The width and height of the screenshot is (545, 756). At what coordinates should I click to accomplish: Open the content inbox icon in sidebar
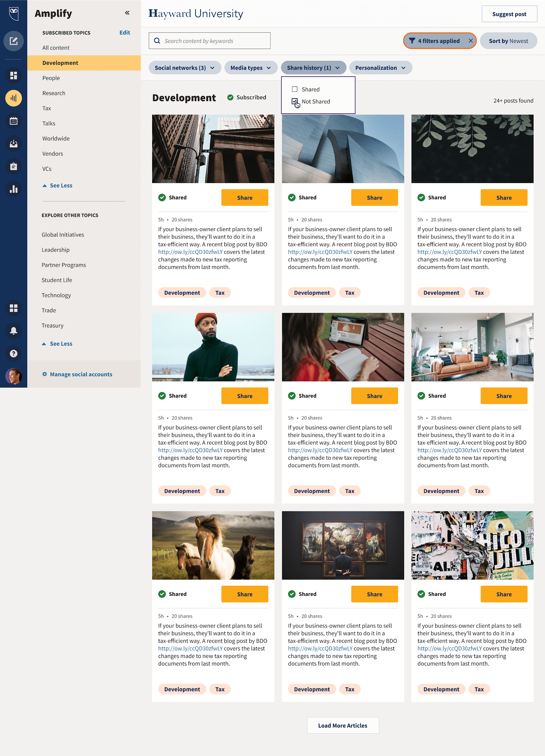pyautogui.click(x=13, y=144)
